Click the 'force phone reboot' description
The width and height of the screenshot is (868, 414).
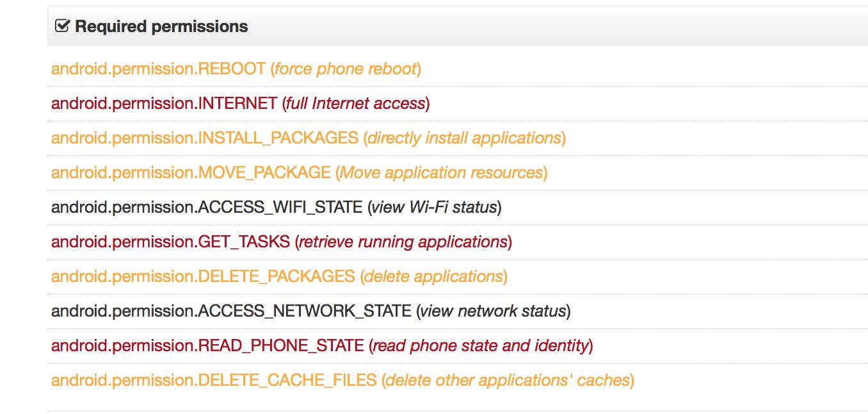click(x=346, y=69)
